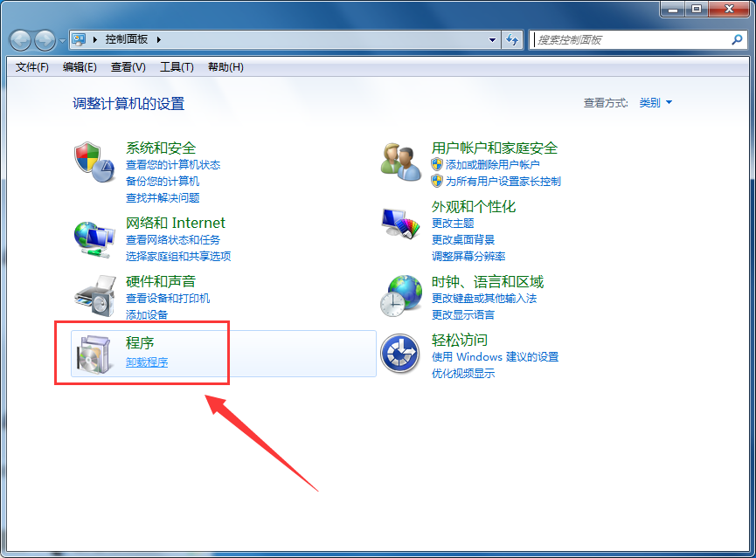Image resolution: width=756 pixels, height=558 pixels.
Task: Click the Control Panel icon in address bar
Action: coord(79,39)
